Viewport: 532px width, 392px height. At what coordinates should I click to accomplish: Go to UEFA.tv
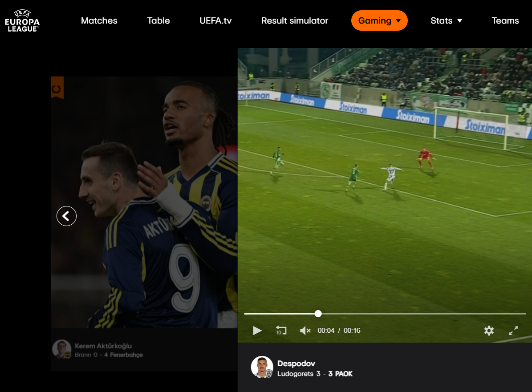click(x=215, y=21)
